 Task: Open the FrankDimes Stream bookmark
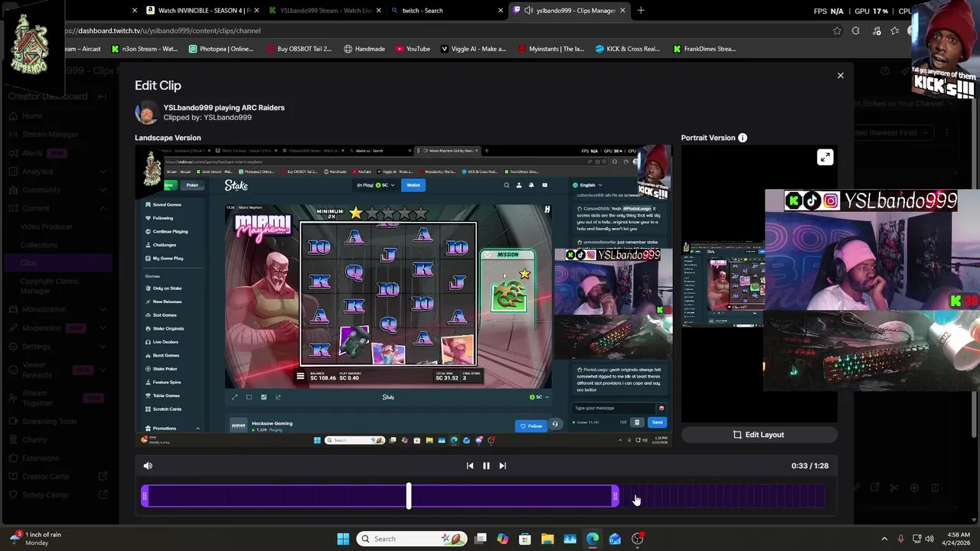[x=704, y=49]
